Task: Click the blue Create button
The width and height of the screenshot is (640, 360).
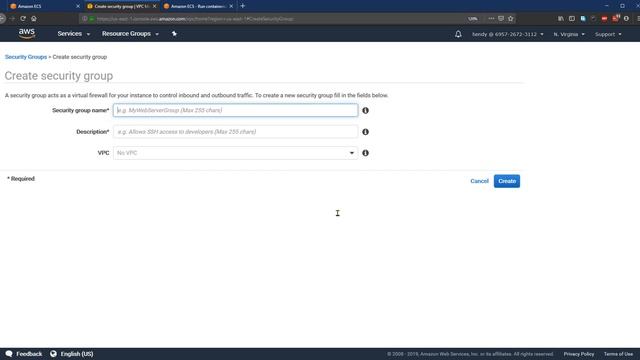Action: click(507, 181)
